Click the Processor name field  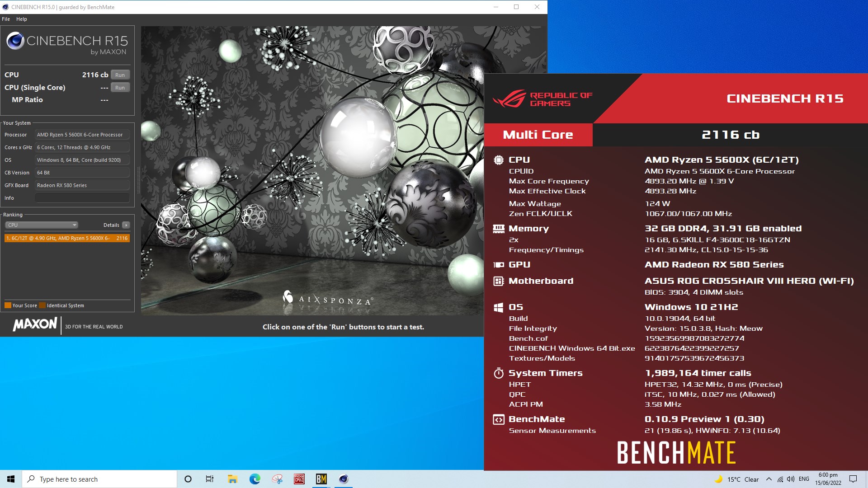click(82, 135)
